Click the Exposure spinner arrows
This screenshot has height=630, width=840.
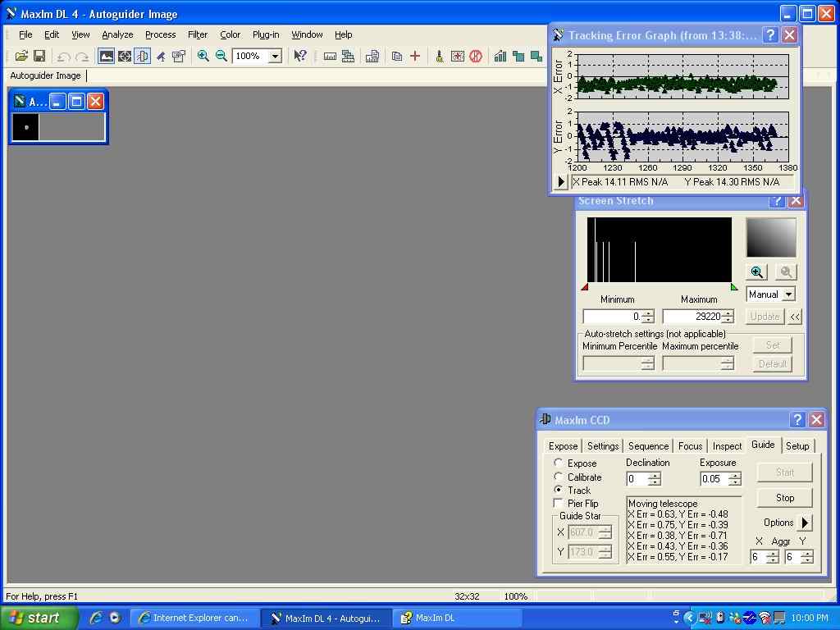pos(735,479)
